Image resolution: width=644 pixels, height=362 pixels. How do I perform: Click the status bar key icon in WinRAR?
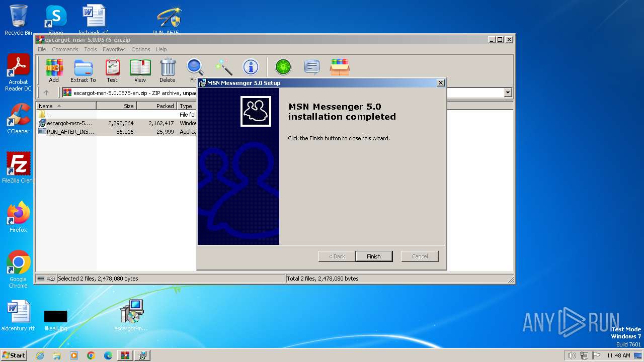click(x=51, y=279)
